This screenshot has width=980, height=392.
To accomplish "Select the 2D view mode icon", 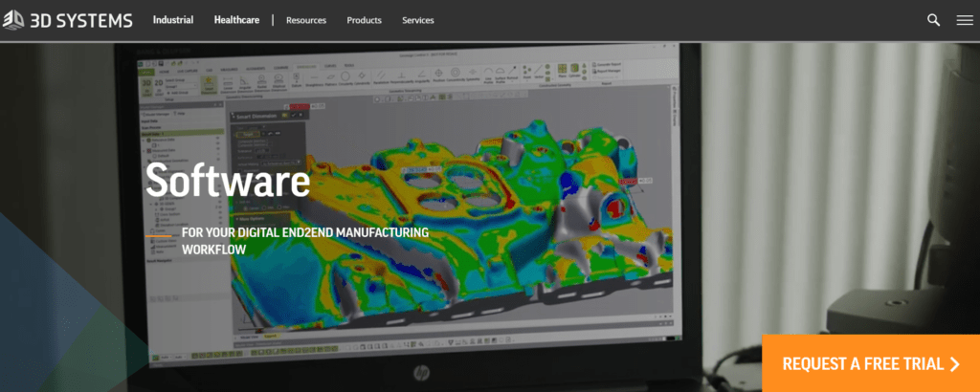I will tap(160, 84).
